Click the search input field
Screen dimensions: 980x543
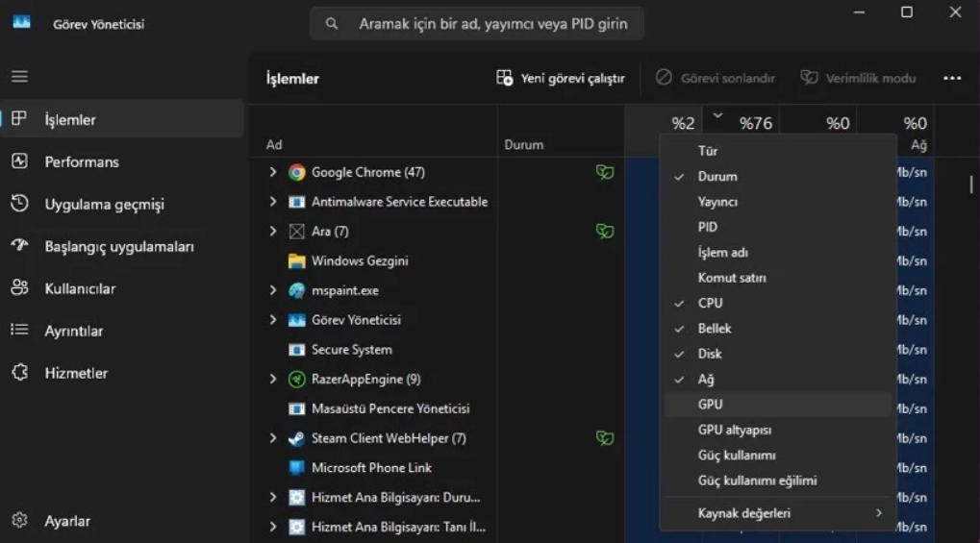tap(477, 24)
